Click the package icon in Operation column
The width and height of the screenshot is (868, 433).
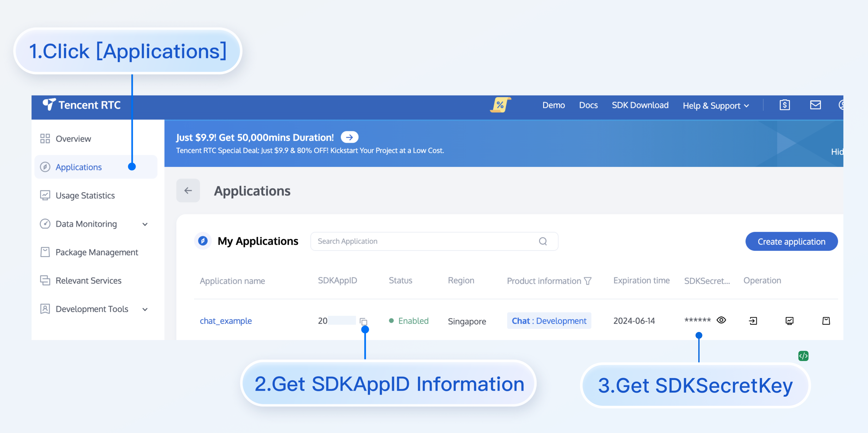(826, 321)
